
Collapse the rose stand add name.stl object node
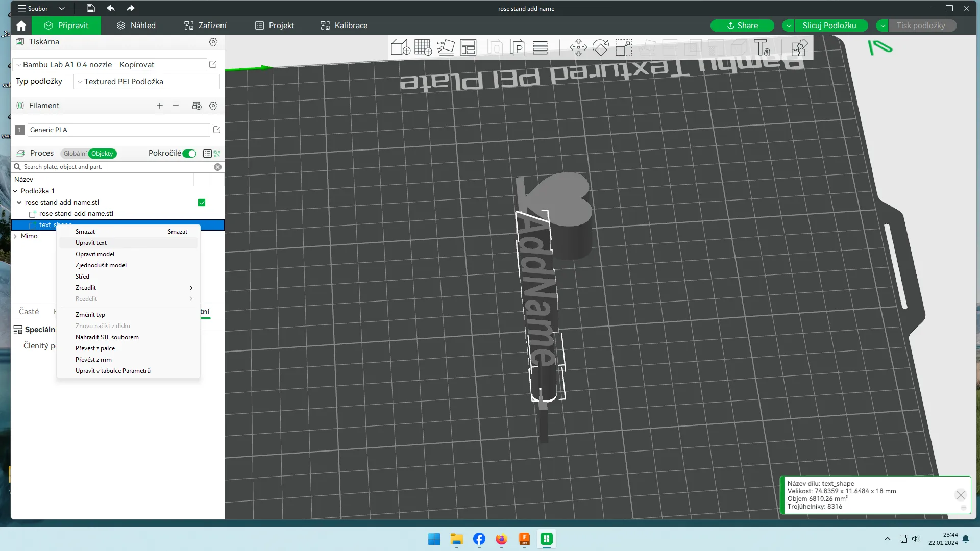[x=19, y=203]
